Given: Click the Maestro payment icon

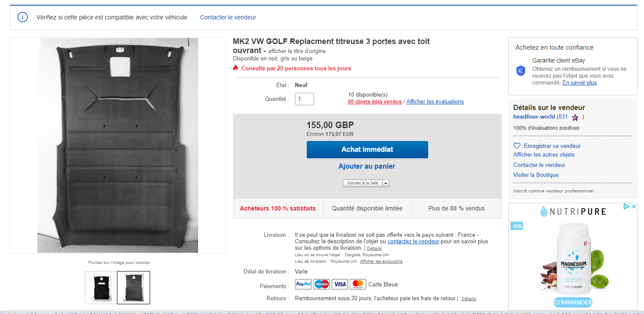Looking at the screenshot, I should [x=321, y=284].
